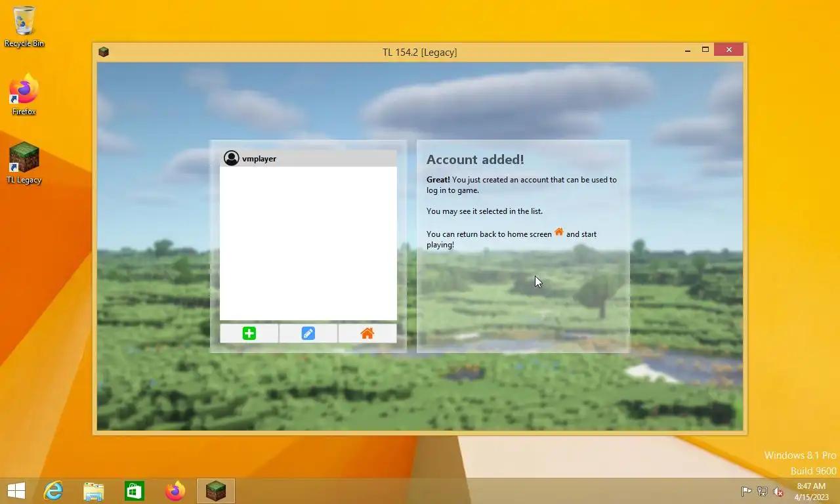840x504 pixels.
Task: Click the "Account added!" heading
Action: [x=475, y=159]
